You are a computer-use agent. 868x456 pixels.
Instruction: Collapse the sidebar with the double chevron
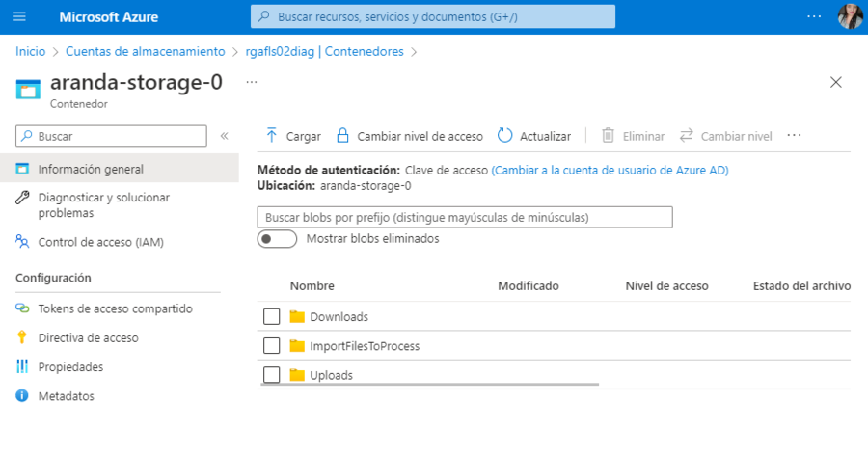tap(224, 136)
